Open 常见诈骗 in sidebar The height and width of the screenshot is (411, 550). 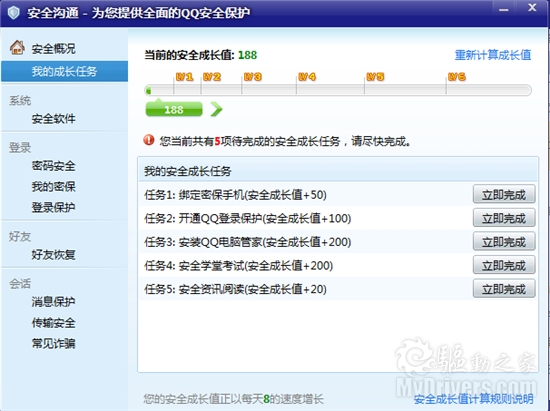53,343
